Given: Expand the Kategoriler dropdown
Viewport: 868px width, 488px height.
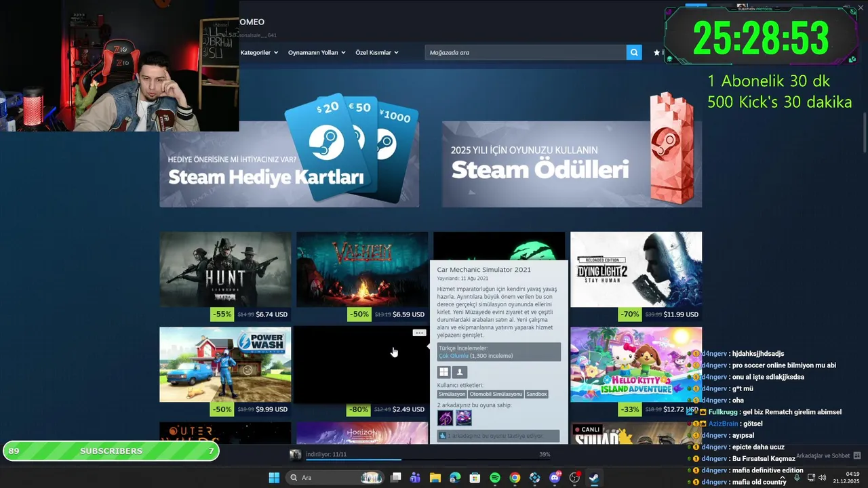Looking at the screenshot, I should point(259,52).
